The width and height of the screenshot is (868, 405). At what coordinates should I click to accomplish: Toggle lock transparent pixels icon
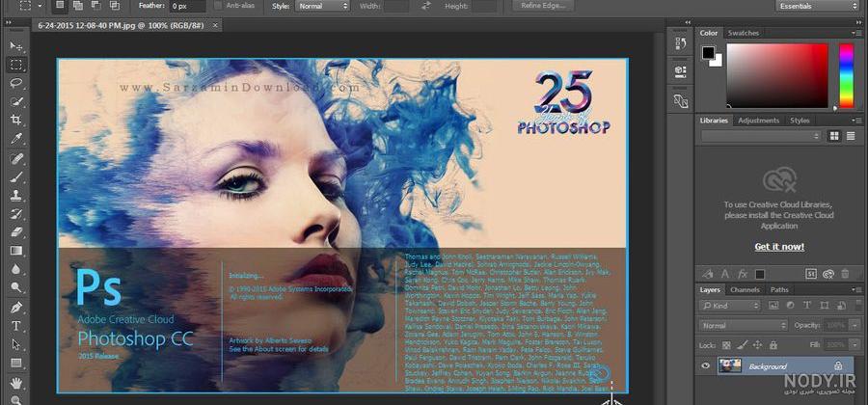click(x=726, y=344)
